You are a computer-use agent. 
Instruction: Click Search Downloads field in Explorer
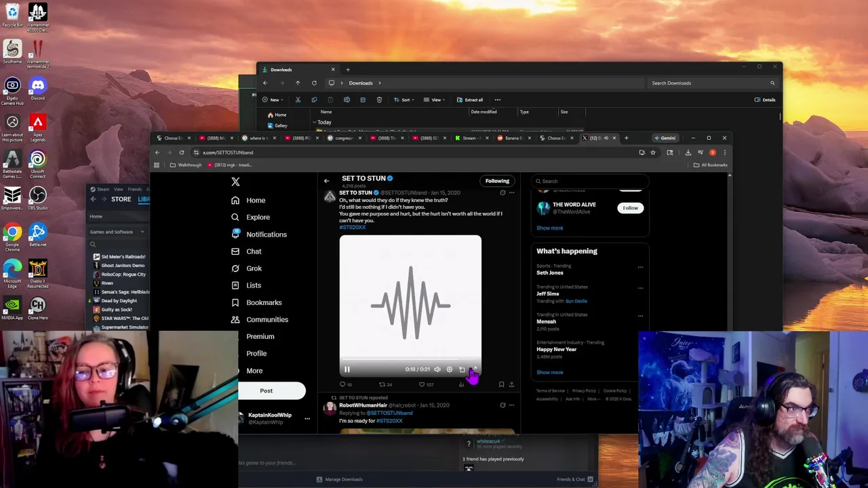tap(712, 83)
